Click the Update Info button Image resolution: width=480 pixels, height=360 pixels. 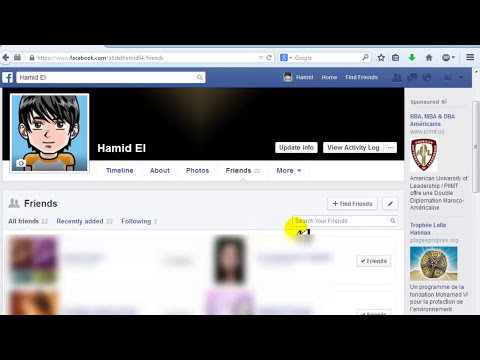296,148
